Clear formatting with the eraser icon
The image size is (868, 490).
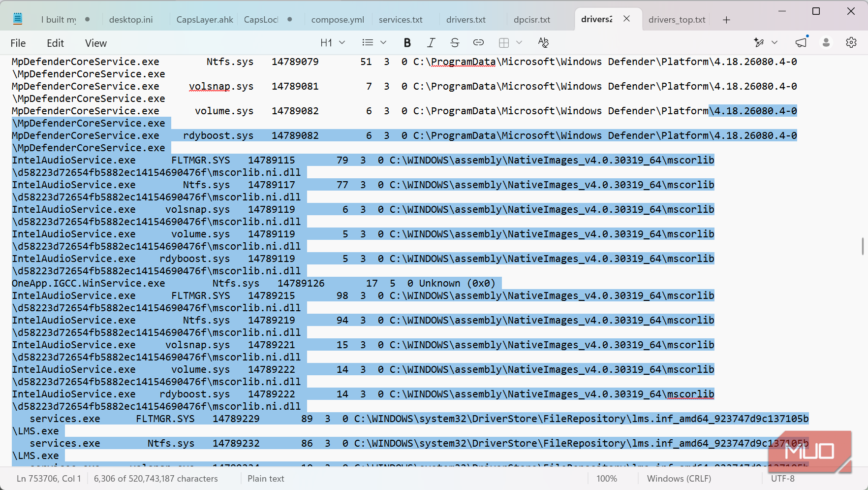[x=543, y=43]
